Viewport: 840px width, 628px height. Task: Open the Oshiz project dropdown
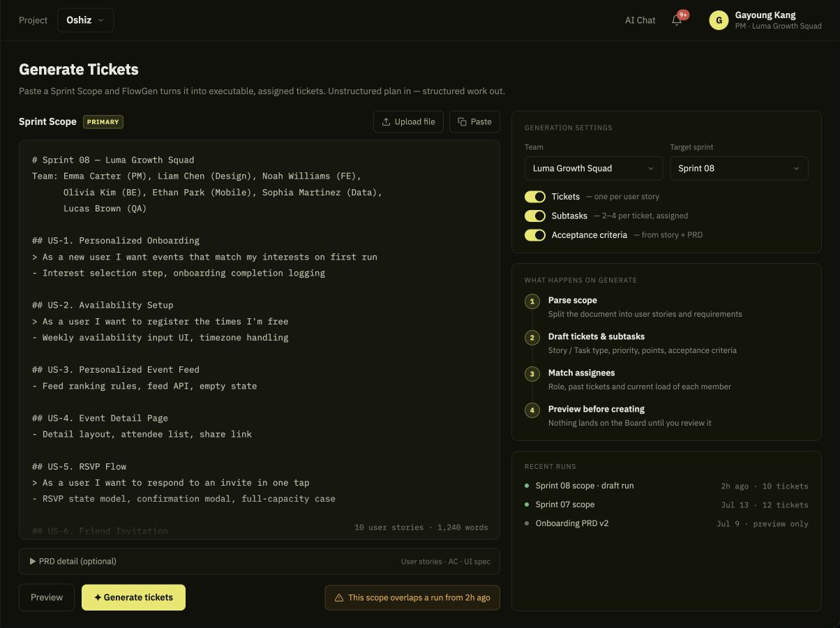[x=85, y=20]
